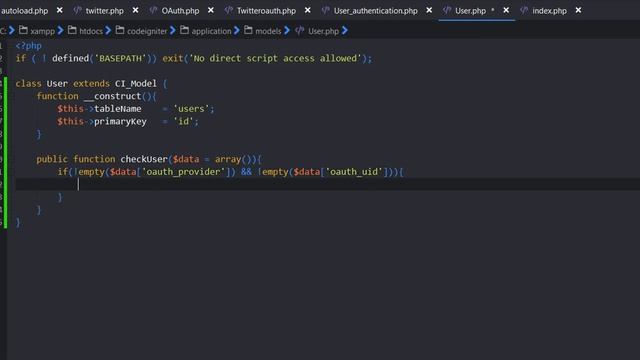Image resolution: width=640 pixels, height=360 pixels.
Task: Expand the chevron after codeigniter breadcrumb
Action: pyautogui.click(x=173, y=30)
